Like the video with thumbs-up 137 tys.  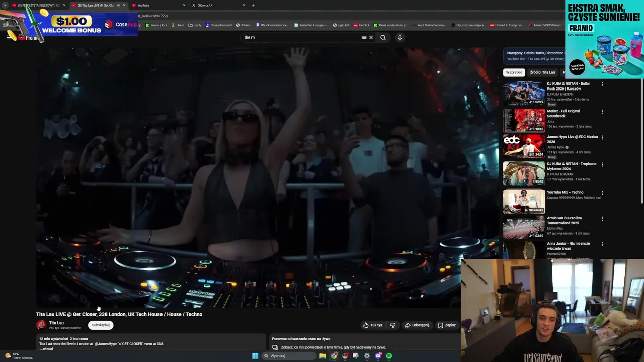(x=373, y=325)
